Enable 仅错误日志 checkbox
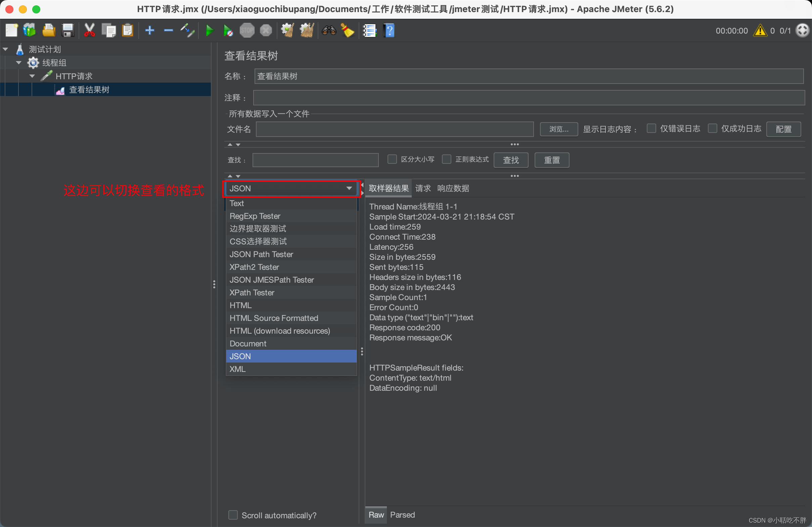Viewport: 812px width, 527px height. [651, 129]
